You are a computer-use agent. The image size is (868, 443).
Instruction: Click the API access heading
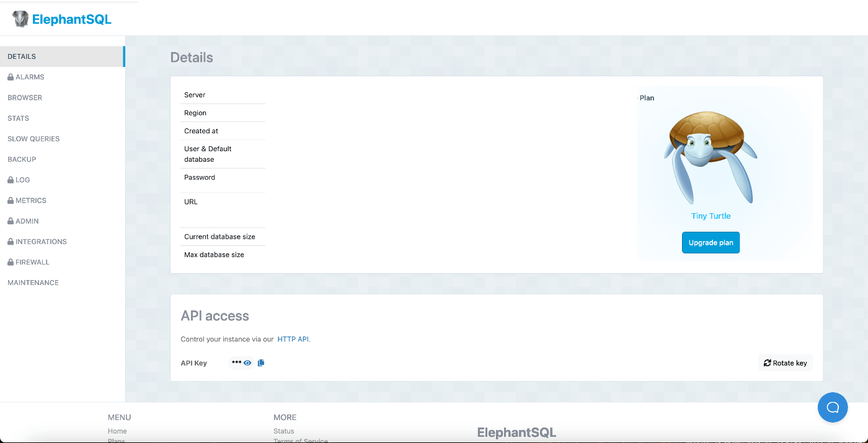click(215, 316)
